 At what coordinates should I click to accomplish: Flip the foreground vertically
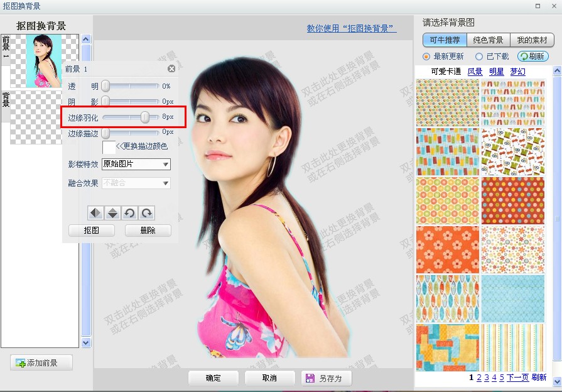[112, 213]
